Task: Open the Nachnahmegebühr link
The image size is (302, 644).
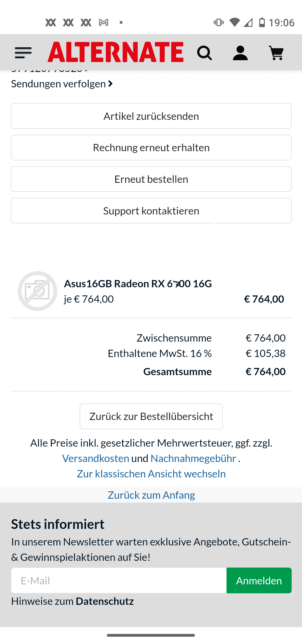Action: (x=193, y=458)
